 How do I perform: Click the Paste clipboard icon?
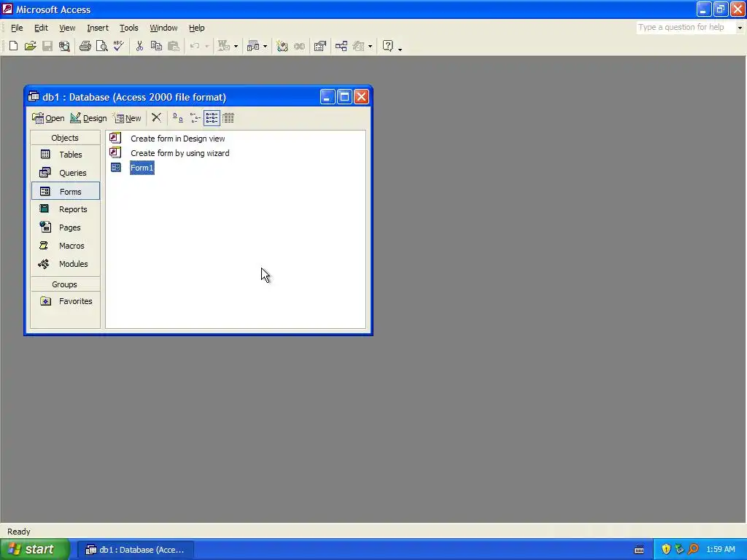(x=174, y=46)
